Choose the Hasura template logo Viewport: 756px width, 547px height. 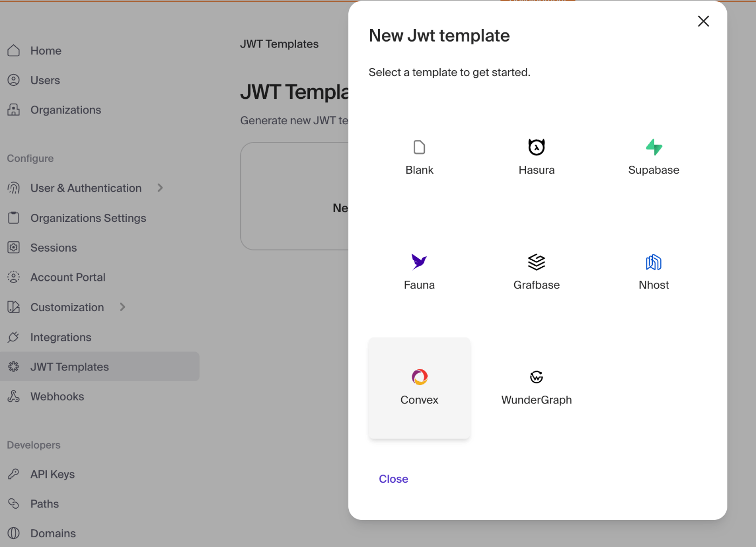(536, 147)
